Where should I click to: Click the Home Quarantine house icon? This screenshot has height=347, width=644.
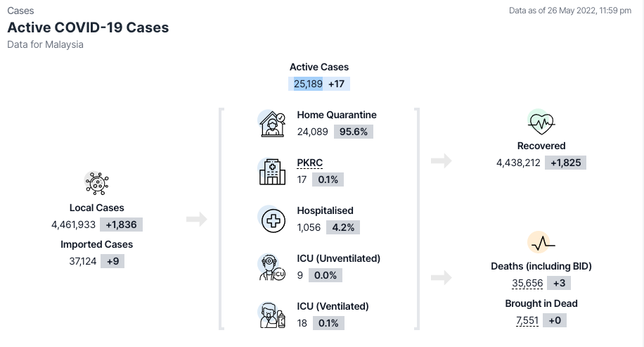click(272, 124)
